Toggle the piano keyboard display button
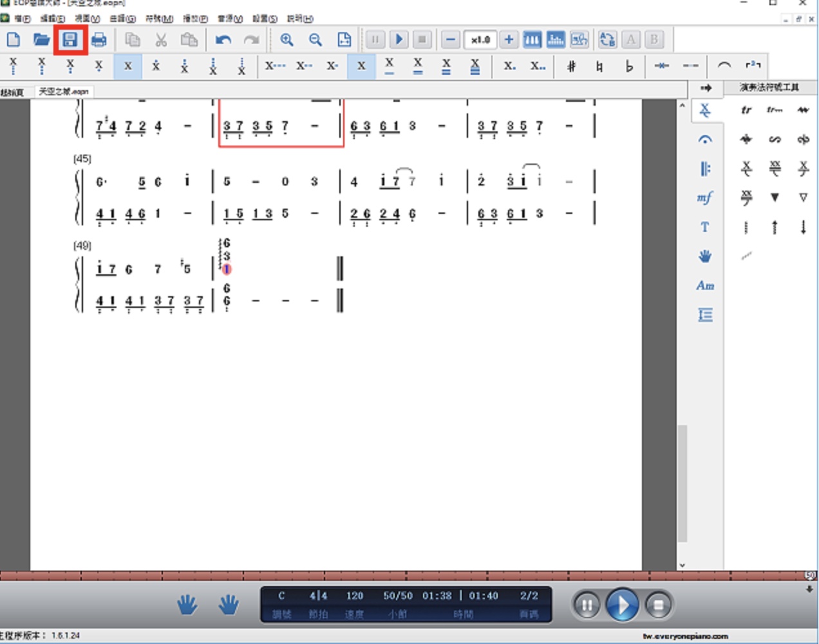The height and width of the screenshot is (644, 819). (532, 40)
